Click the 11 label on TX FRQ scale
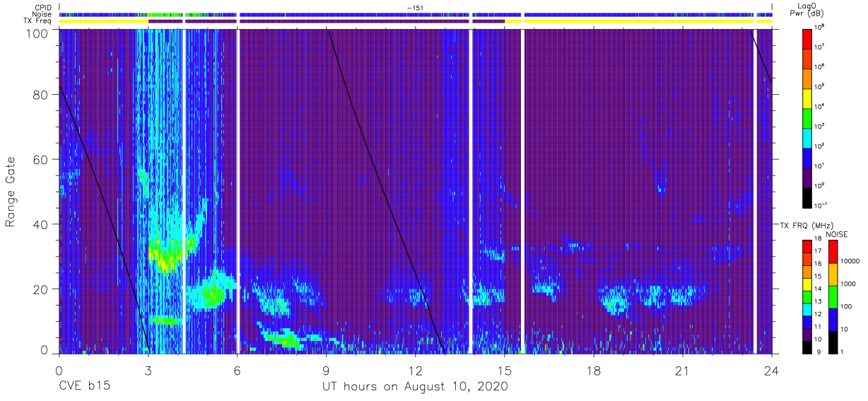Screen dimensions: 868x401 [819, 326]
